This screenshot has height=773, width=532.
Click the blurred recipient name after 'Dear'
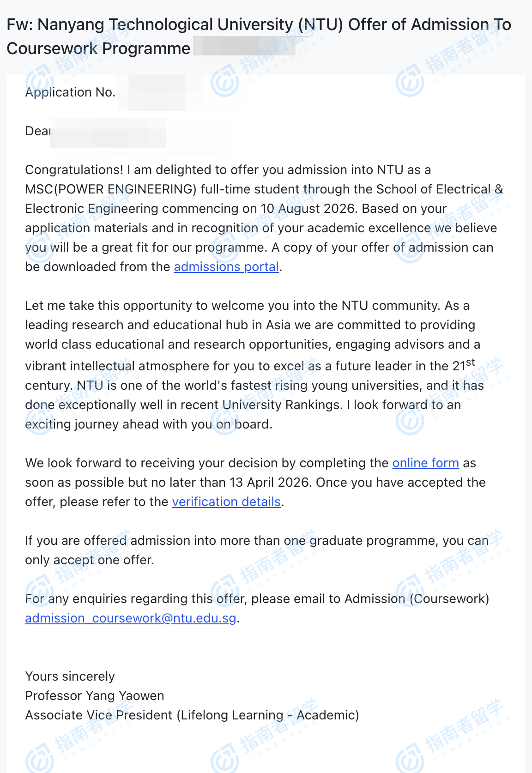click(109, 133)
